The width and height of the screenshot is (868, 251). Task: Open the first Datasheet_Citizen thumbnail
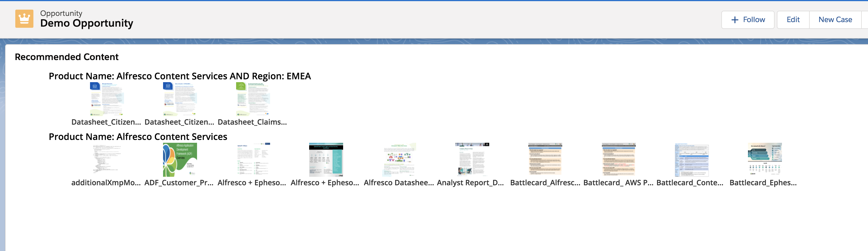pos(106,99)
